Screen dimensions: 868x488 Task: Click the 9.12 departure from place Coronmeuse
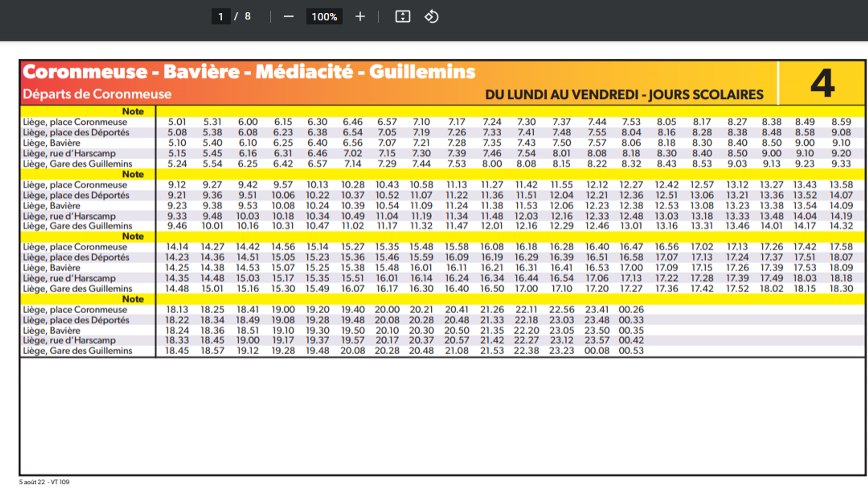(177, 185)
